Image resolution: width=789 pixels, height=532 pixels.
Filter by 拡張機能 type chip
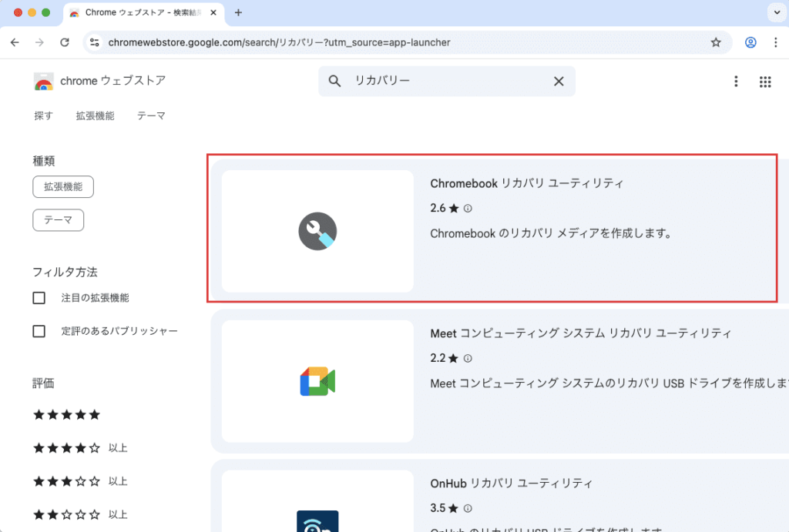point(63,186)
